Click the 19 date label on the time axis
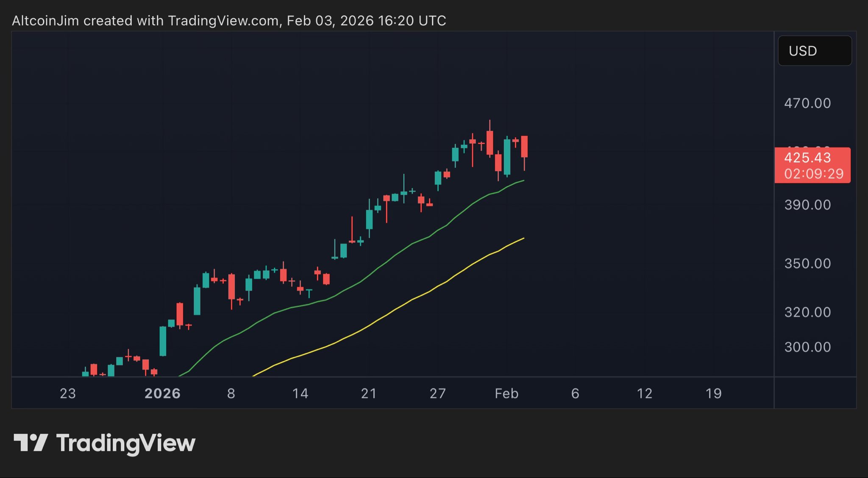 click(x=713, y=393)
